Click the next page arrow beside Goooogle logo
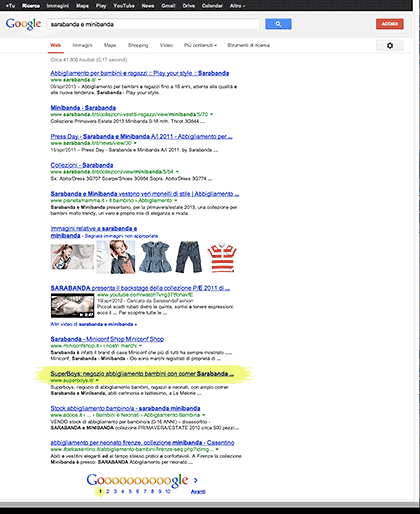 coord(196,480)
